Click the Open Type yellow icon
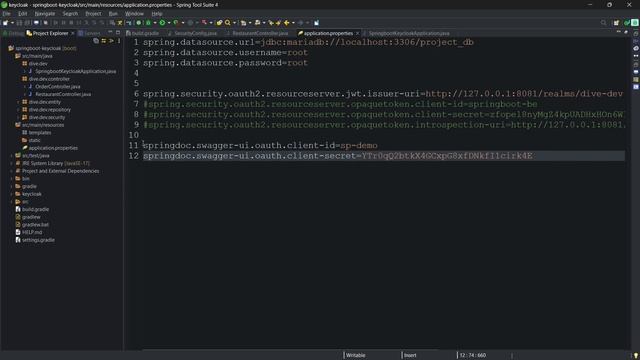 coord(219,23)
